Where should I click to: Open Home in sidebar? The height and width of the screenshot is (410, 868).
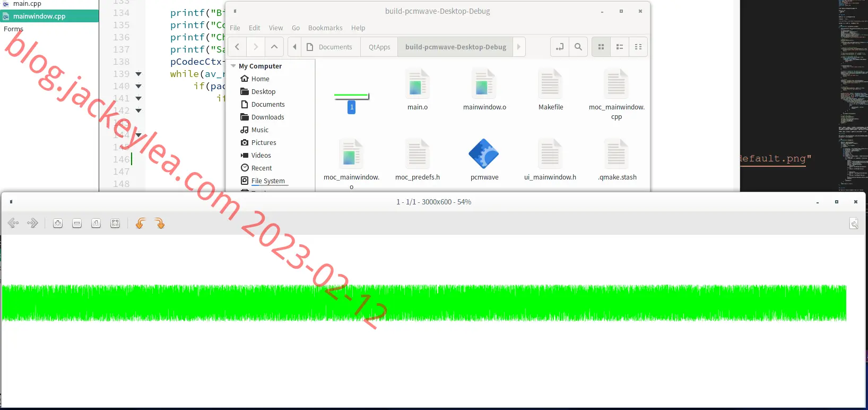(260, 79)
